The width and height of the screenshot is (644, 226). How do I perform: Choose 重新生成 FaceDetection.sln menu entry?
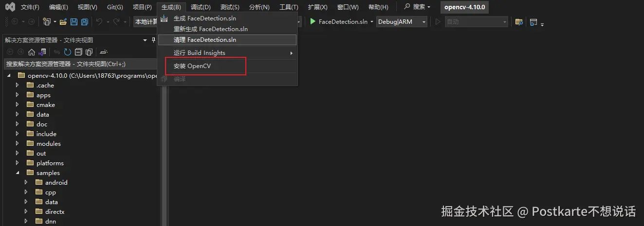click(227, 29)
